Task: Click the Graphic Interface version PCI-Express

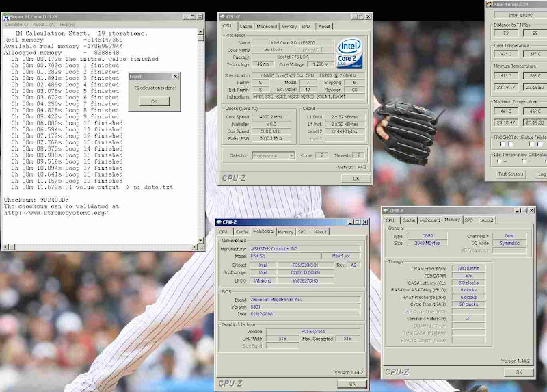Action: [x=313, y=331]
